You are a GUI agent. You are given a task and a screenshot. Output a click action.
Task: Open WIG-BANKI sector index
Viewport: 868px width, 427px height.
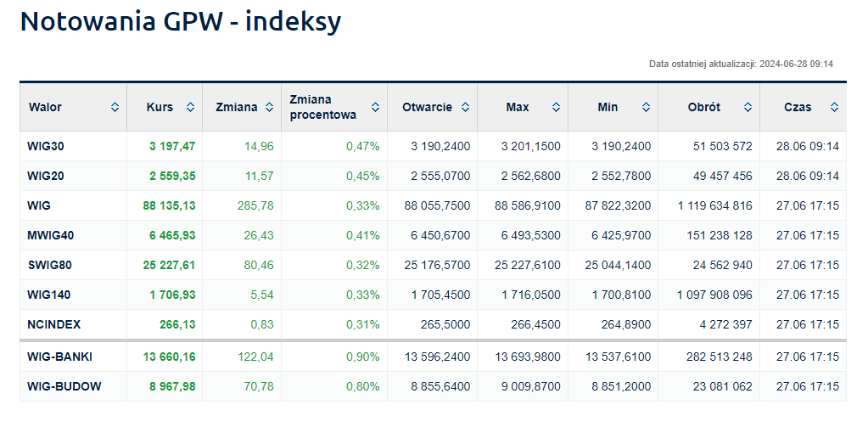pos(58,357)
